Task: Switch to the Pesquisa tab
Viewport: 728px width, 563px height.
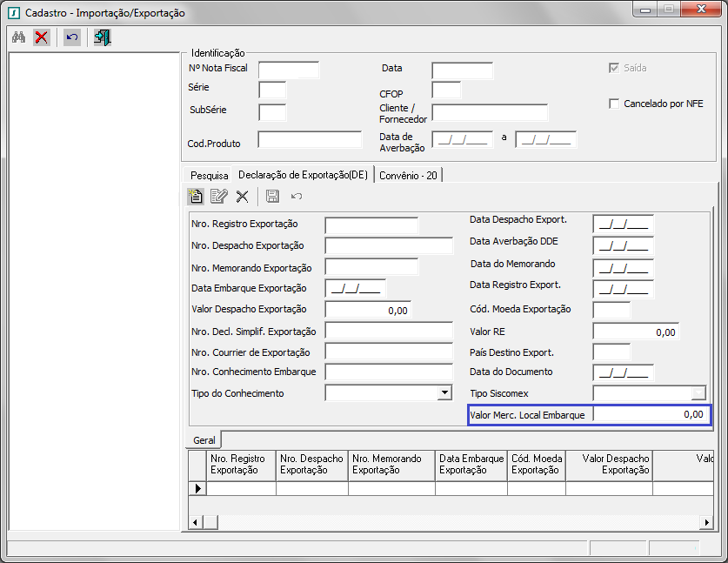Action: [209, 175]
